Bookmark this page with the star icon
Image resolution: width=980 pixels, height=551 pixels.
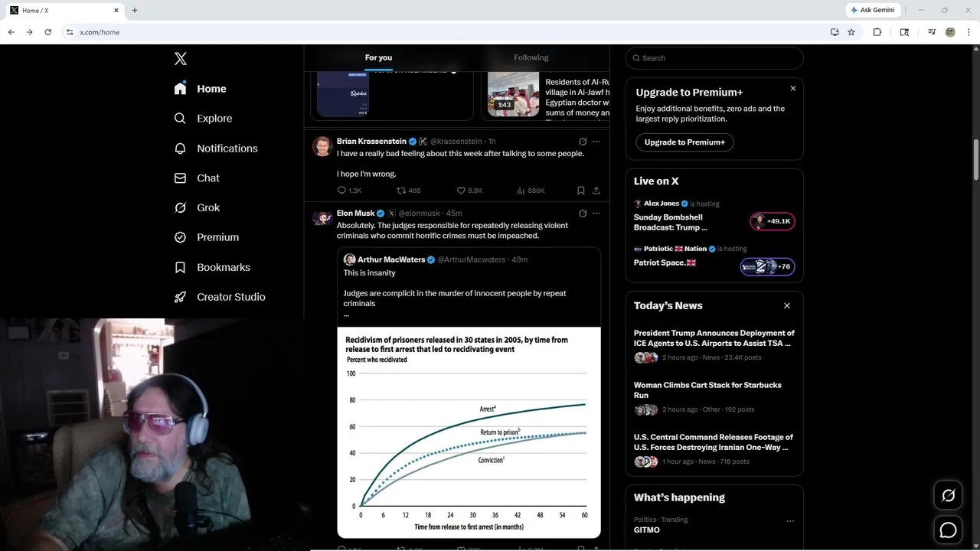click(851, 32)
